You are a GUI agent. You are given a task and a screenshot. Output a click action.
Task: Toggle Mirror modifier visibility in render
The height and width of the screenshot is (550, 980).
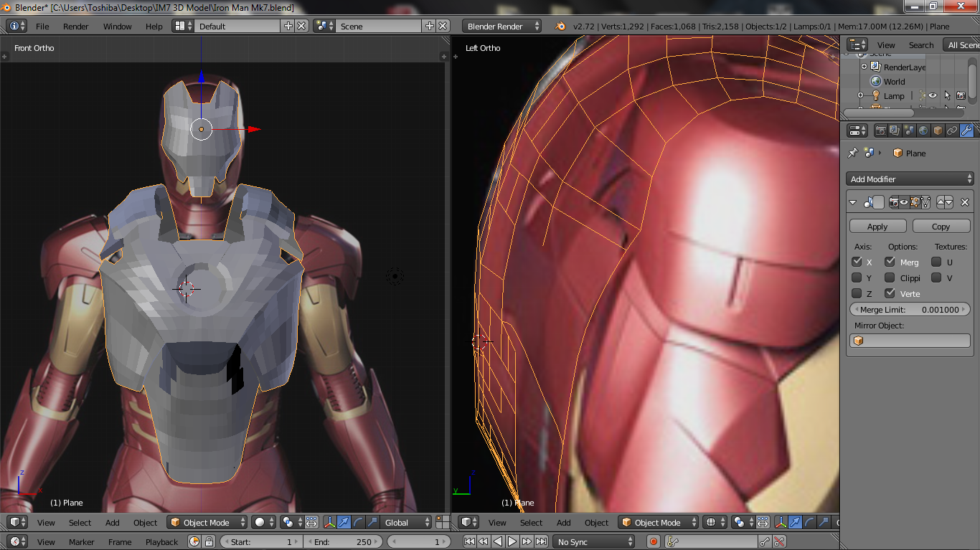tap(894, 203)
